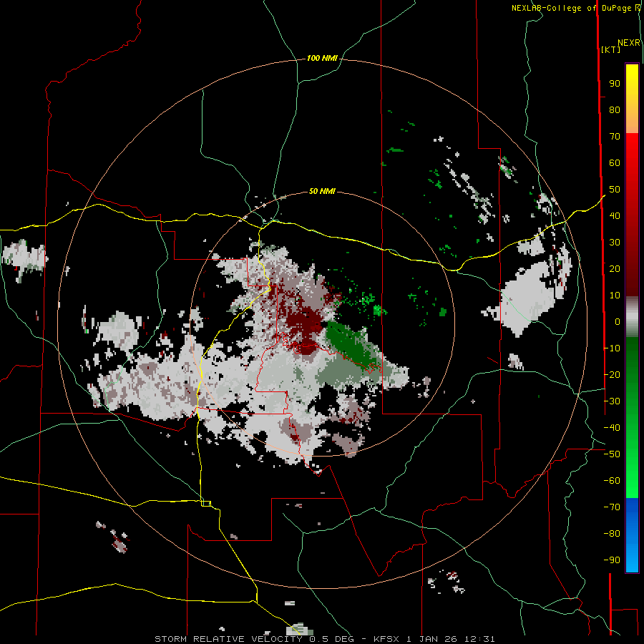Screen dimensions: 644x644
Task: Click the 12:31 timestamp in the caption
Action: pos(479,639)
